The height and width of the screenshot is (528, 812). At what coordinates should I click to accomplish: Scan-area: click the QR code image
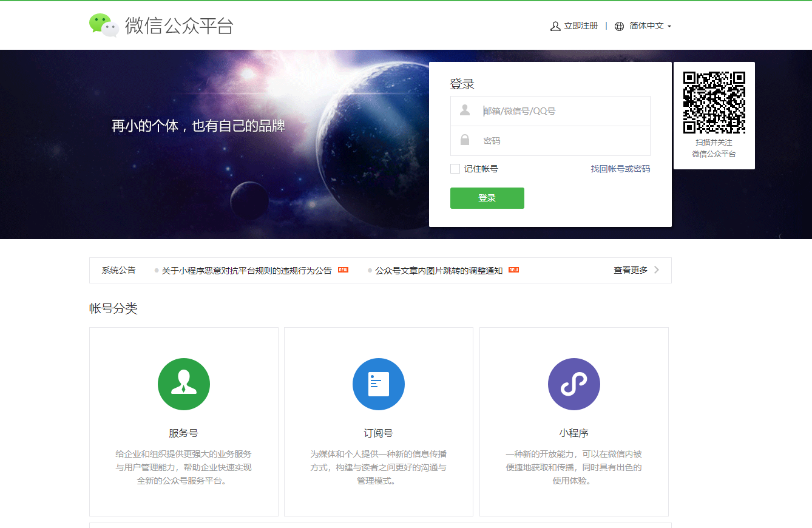pyautogui.click(x=714, y=103)
